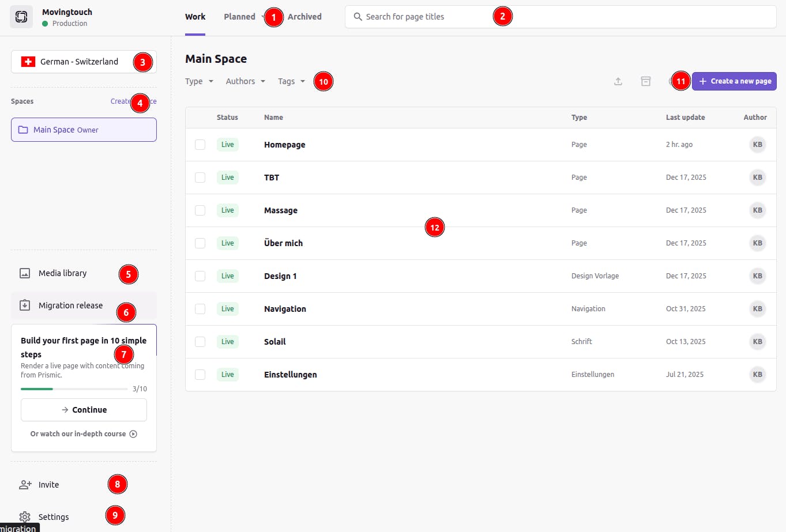Screen dimensions: 786x532
Task: Open the Über mich page
Action: (283, 243)
